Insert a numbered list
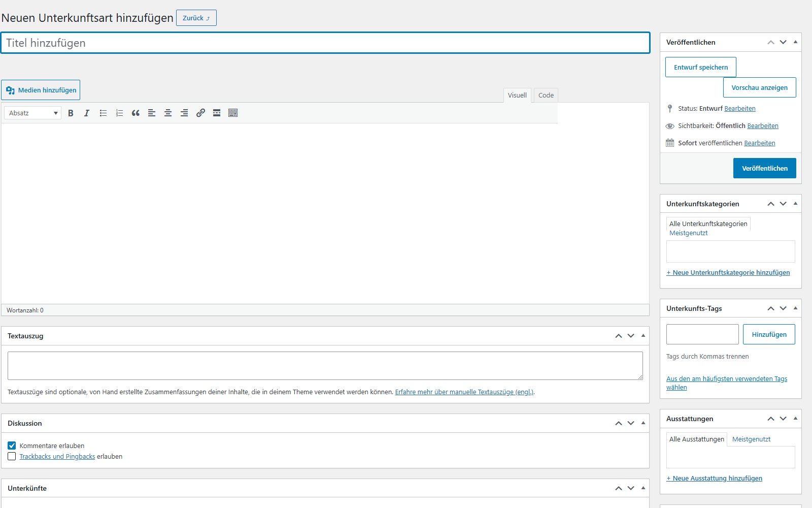The height and width of the screenshot is (508, 812). tap(119, 113)
